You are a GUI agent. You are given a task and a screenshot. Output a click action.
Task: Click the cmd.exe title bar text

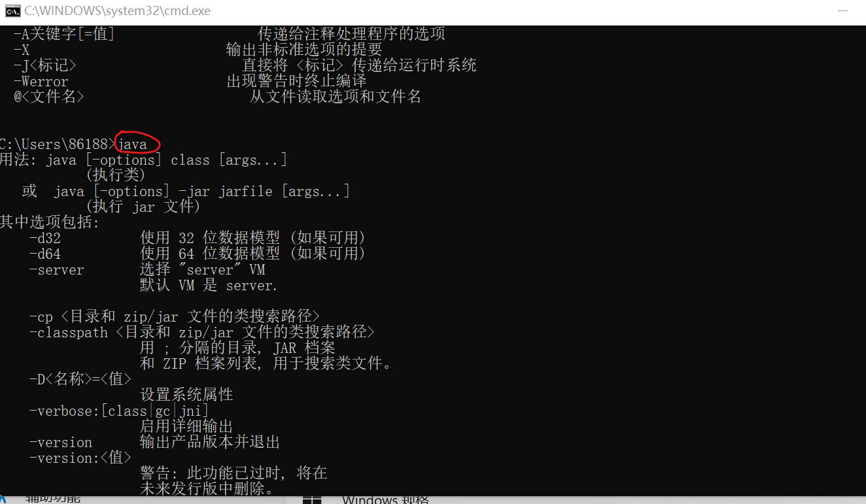pos(118,11)
